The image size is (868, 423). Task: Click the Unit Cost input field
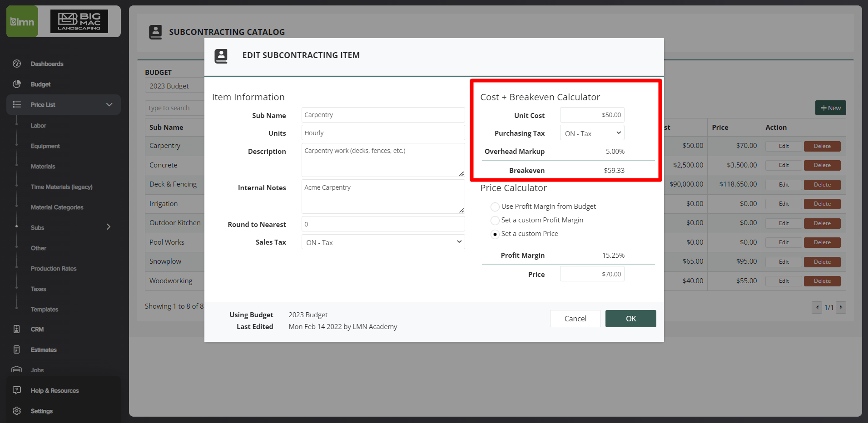click(x=592, y=115)
